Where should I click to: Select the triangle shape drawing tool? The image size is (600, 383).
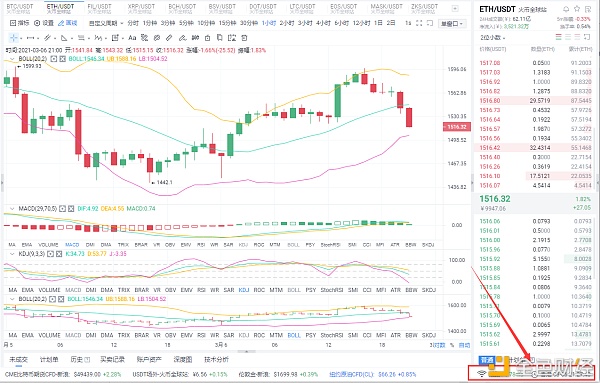(x=64, y=38)
